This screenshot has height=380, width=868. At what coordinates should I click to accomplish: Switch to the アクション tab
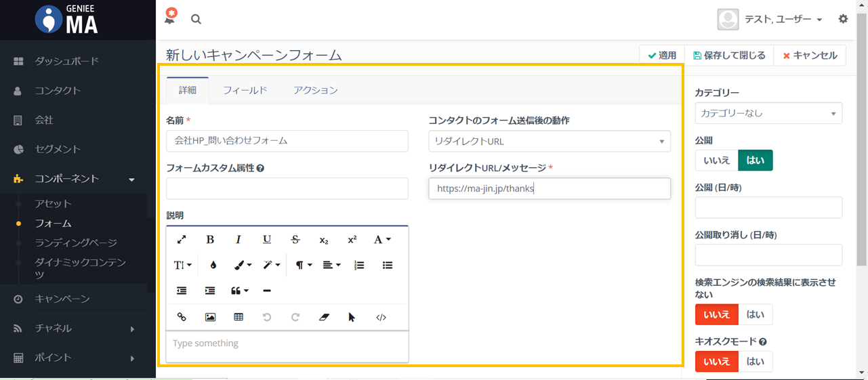pyautogui.click(x=316, y=90)
